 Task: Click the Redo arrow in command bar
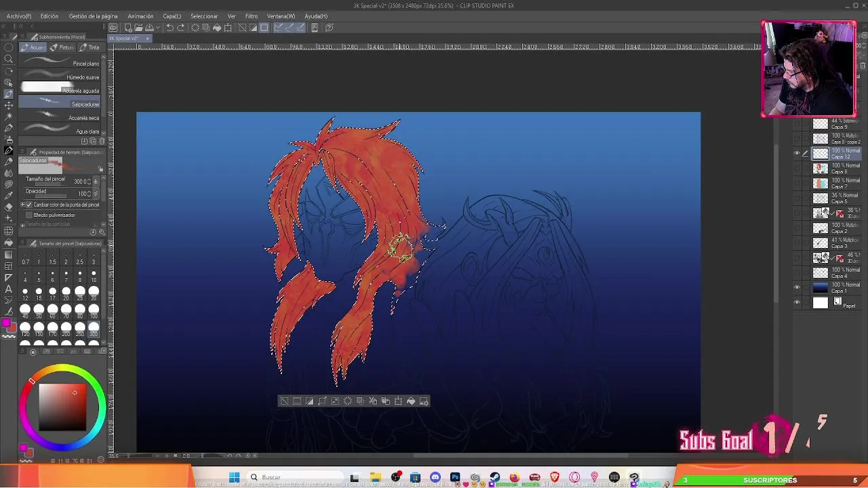coord(181,28)
